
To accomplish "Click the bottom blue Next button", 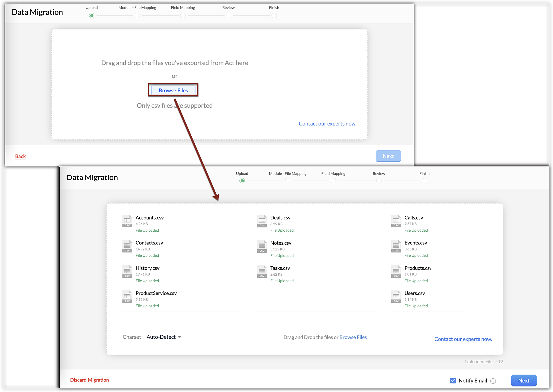I will tap(524, 380).
